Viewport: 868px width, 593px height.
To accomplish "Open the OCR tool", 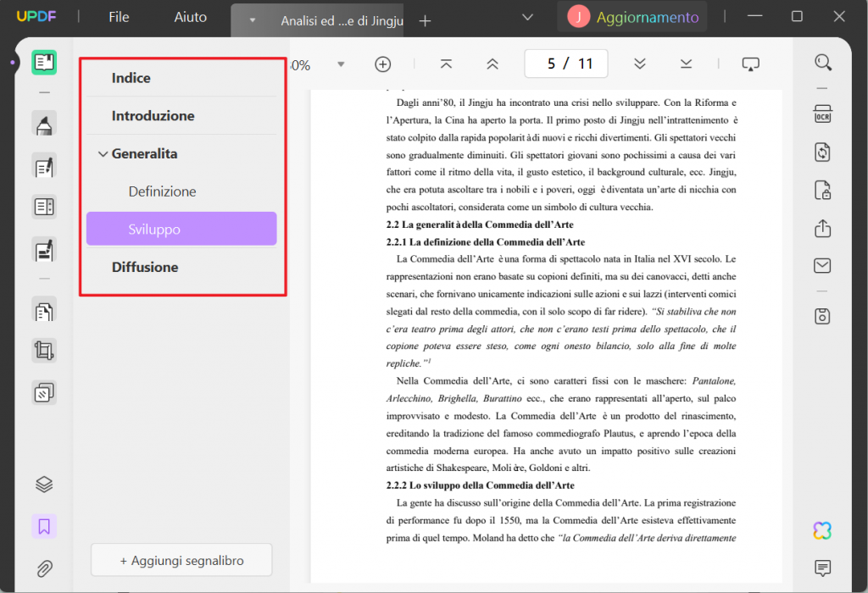I will pyautogui.click(x=821, y=114).
